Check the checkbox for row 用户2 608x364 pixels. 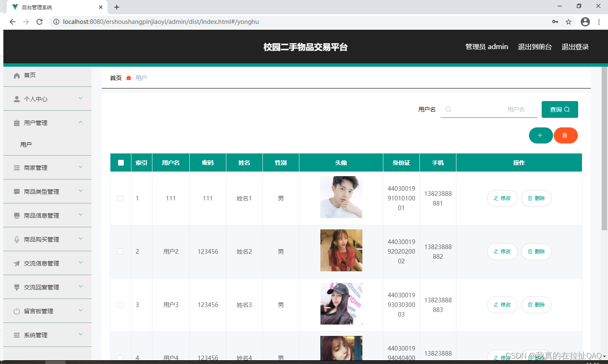coord(120,252)
